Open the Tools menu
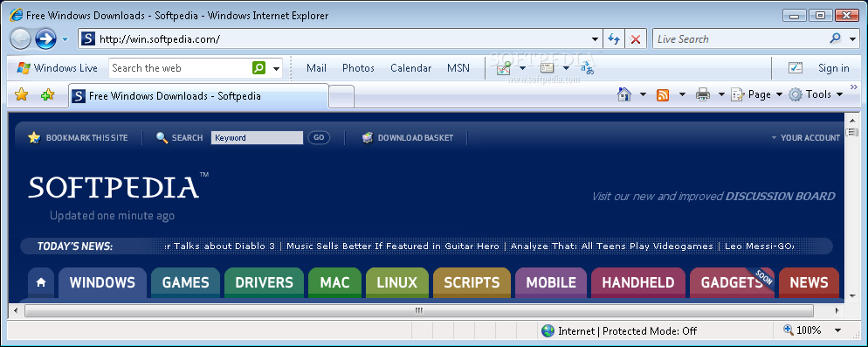The image size is (868, 347). (x=816, y=94)
